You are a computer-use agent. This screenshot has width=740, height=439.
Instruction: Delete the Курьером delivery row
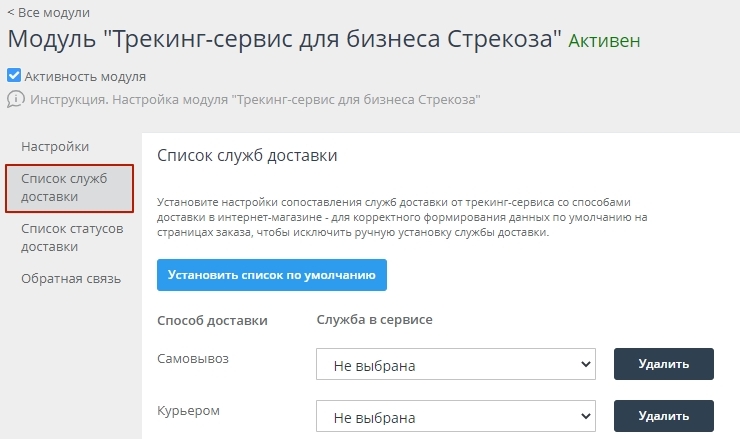663,416
